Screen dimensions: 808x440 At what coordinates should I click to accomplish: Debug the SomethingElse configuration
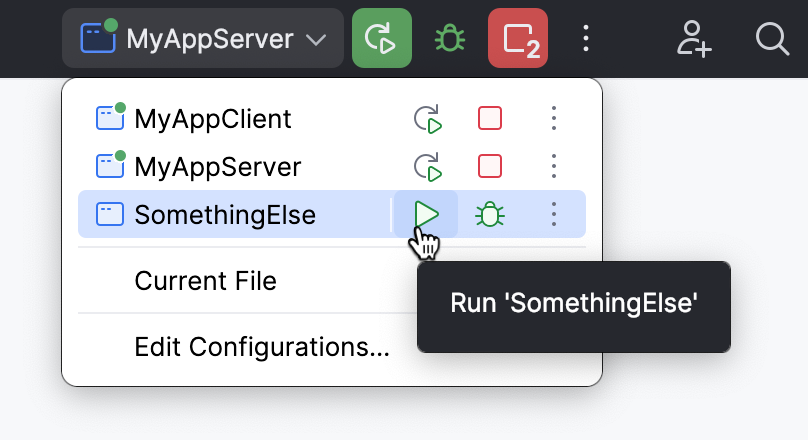pyautogui.click(x=490, y=214)
